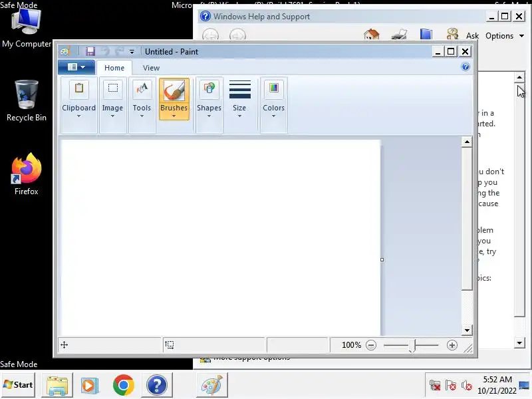This screenshot has height=399, width=532.
Task: Expand the Size dropdown arrow
Action: coord(239,116)
